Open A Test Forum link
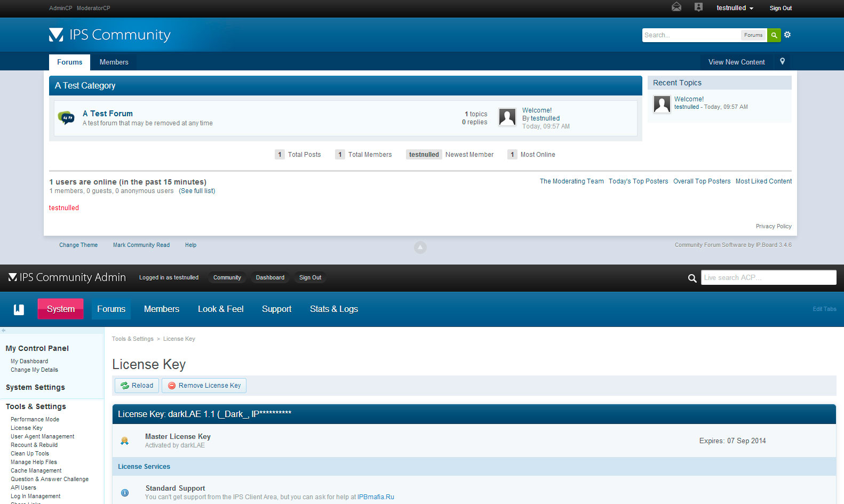 (x=108, y=114)
